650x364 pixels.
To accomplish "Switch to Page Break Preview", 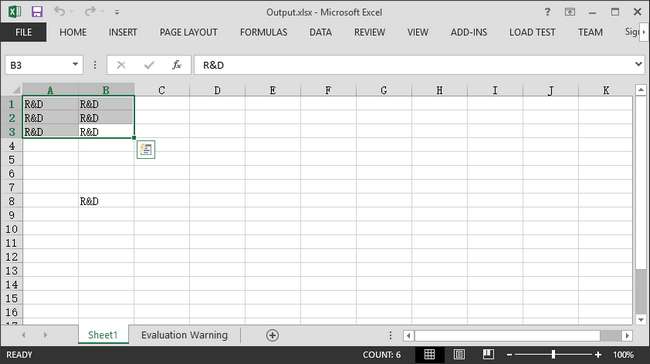I will 488,354.
